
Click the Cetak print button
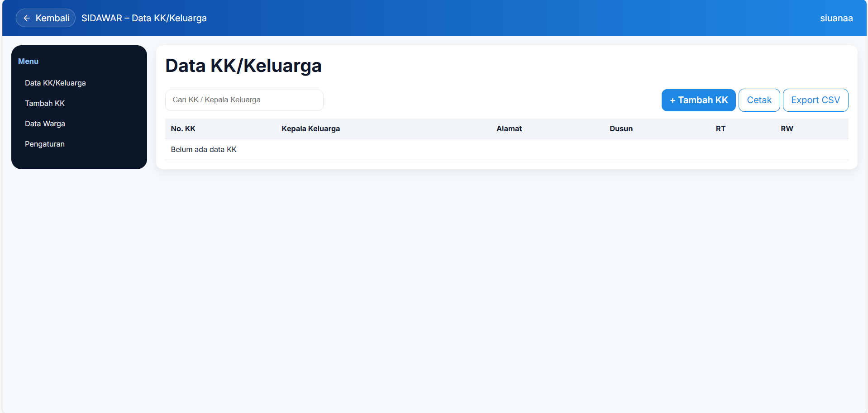(758, 100)
